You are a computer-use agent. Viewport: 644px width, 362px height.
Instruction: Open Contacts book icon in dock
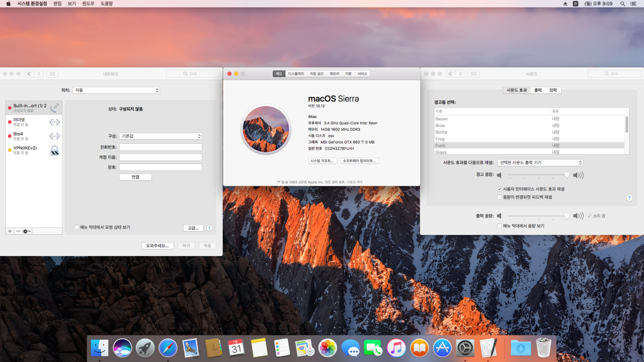click(213, 348)
